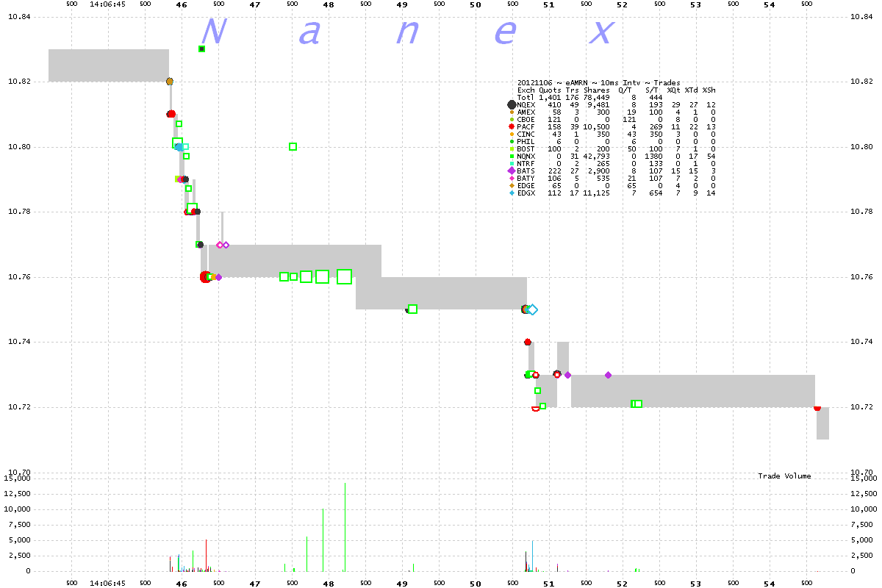Click the cyan volume bar near second 51
Screen dimensions: 882x588
point(532,556)
